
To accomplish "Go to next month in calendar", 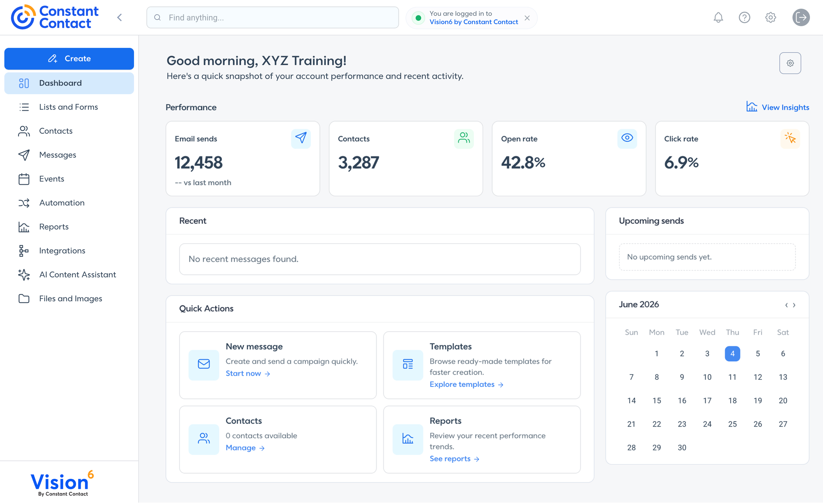I will point(794,305).
